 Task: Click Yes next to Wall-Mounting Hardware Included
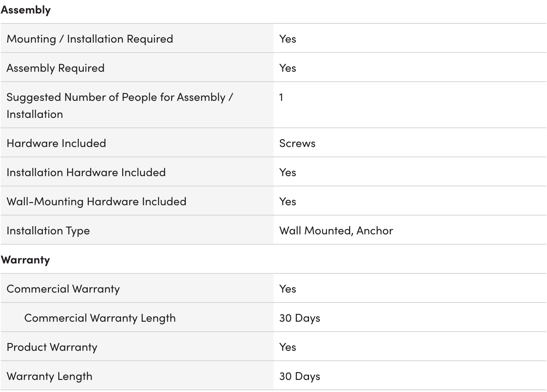coord(288,201)
